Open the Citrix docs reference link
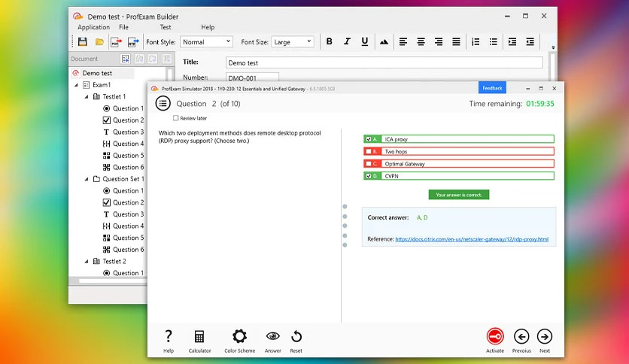 [x=472, y=239]
